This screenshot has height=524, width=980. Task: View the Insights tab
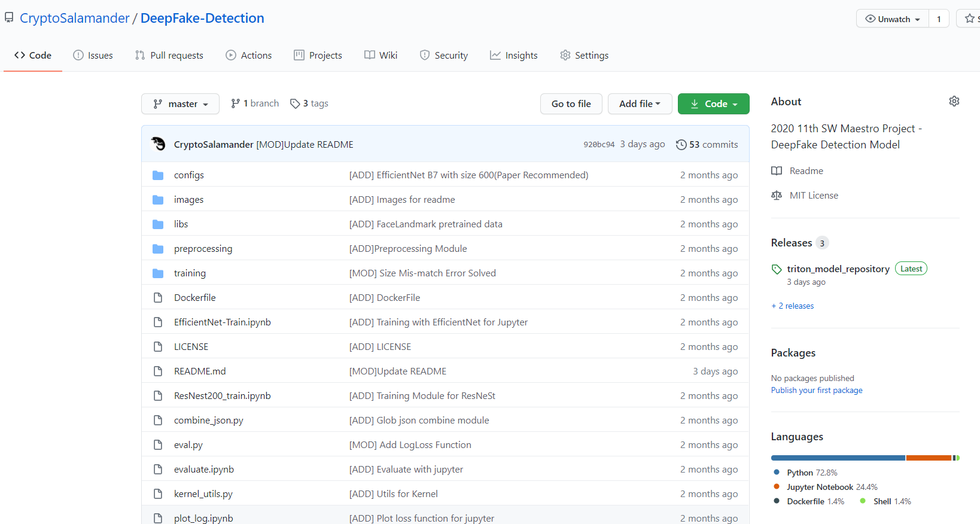[514, 55]
